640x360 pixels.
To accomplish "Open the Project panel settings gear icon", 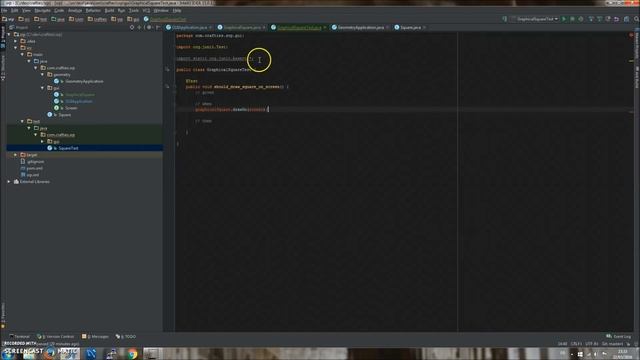I will click(149, 27).
